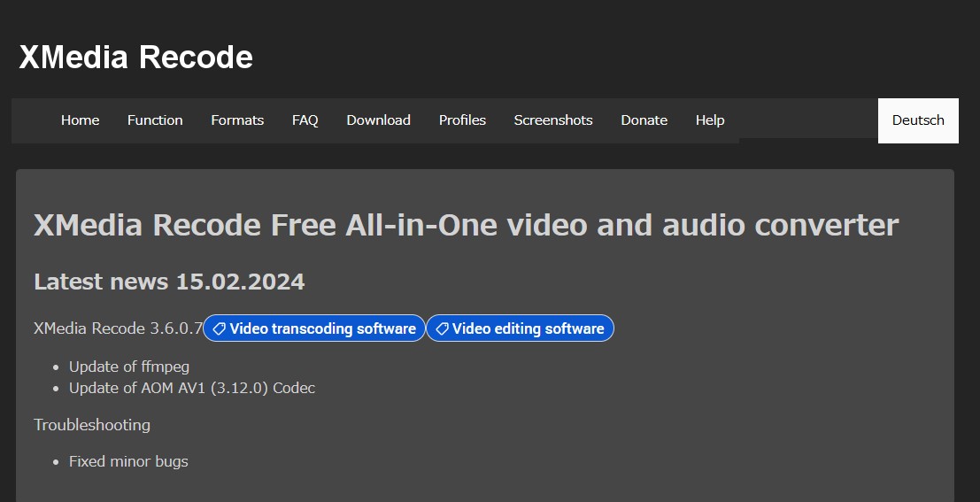Open the Download page
The height and width of the screenshot is (502, 980).
378,120
